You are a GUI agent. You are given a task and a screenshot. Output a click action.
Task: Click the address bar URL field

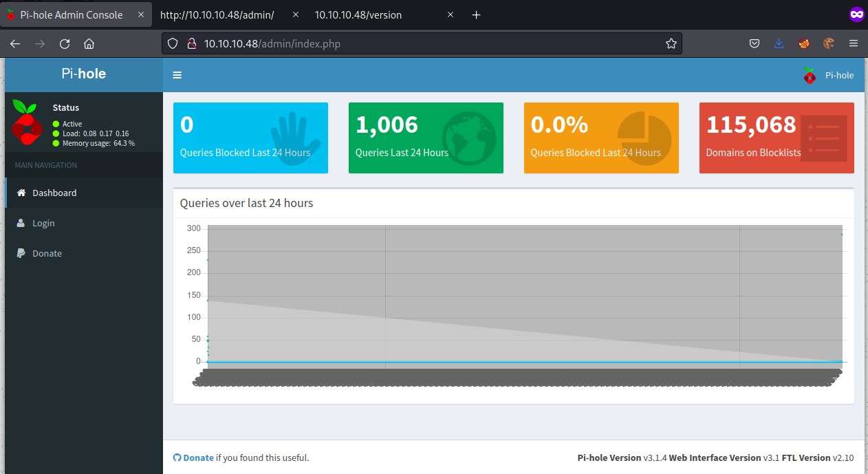click(426, 44)
